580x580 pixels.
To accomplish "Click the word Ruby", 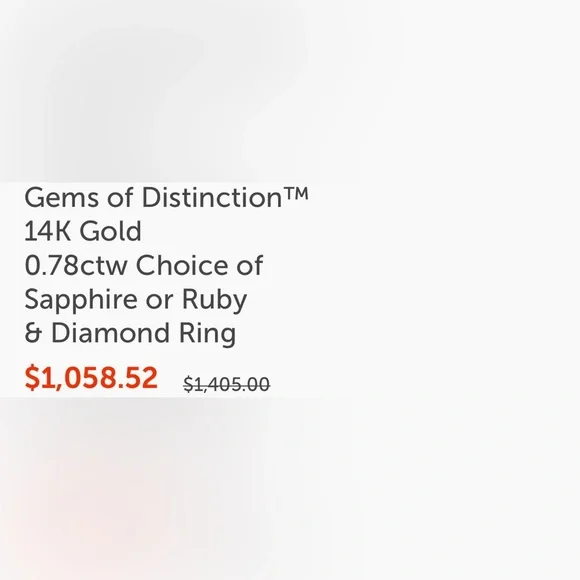I will pyautogui.click(x=215, y=300).
